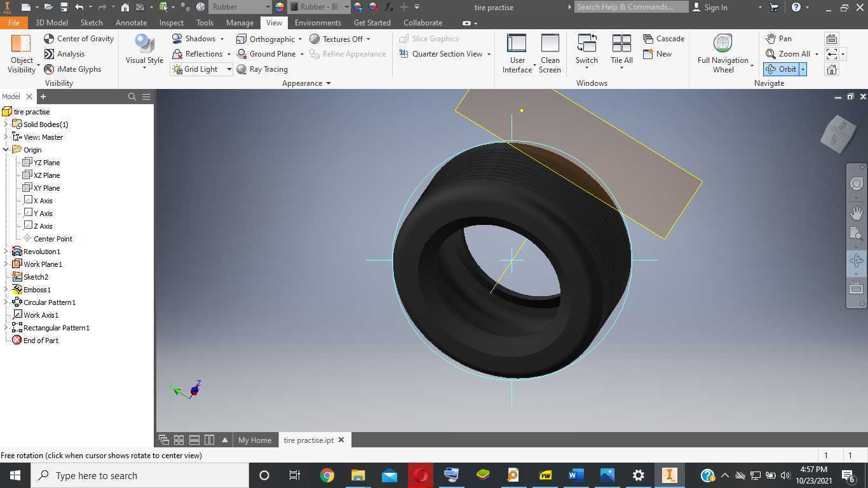
Task: Click the Search Help & Commands field
Action: [631, 7]
